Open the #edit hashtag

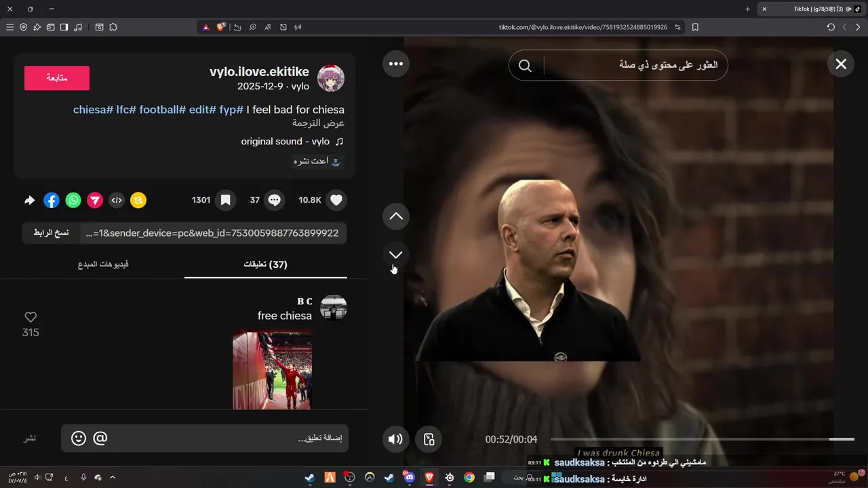203,110
